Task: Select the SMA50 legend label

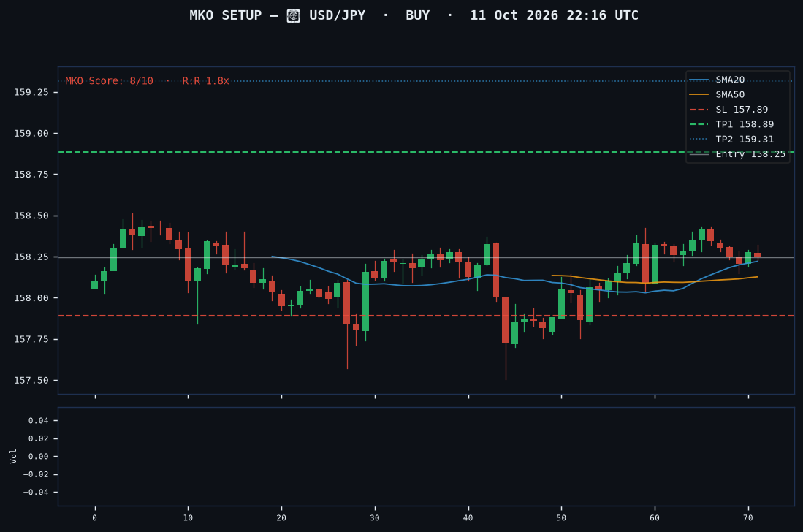Action: coord(730,95)
